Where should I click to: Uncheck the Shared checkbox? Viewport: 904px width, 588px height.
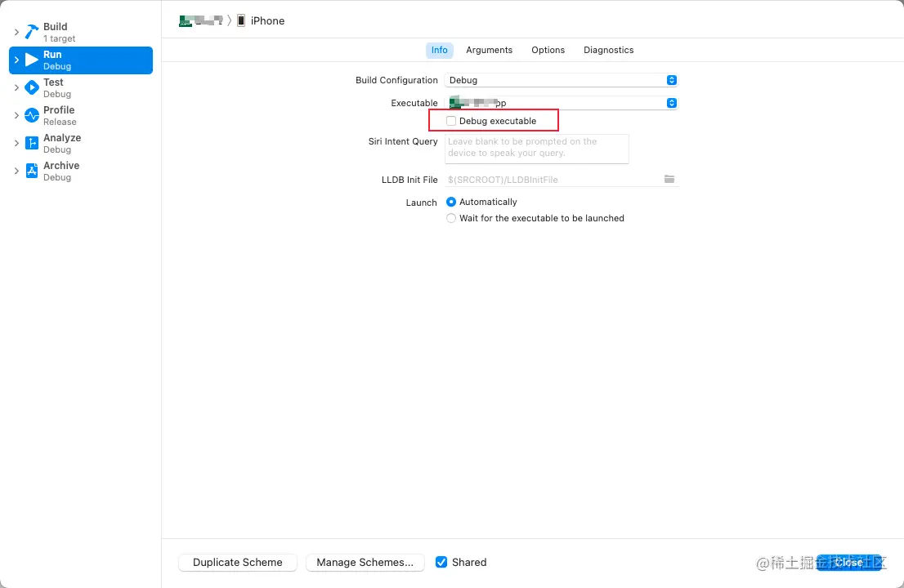(441, 562)
